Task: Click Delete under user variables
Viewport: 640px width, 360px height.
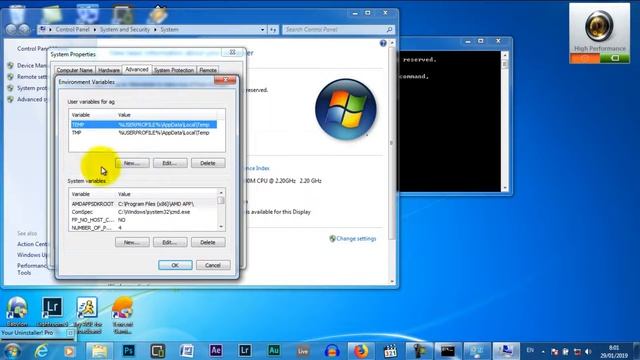Action: (208, 163)
